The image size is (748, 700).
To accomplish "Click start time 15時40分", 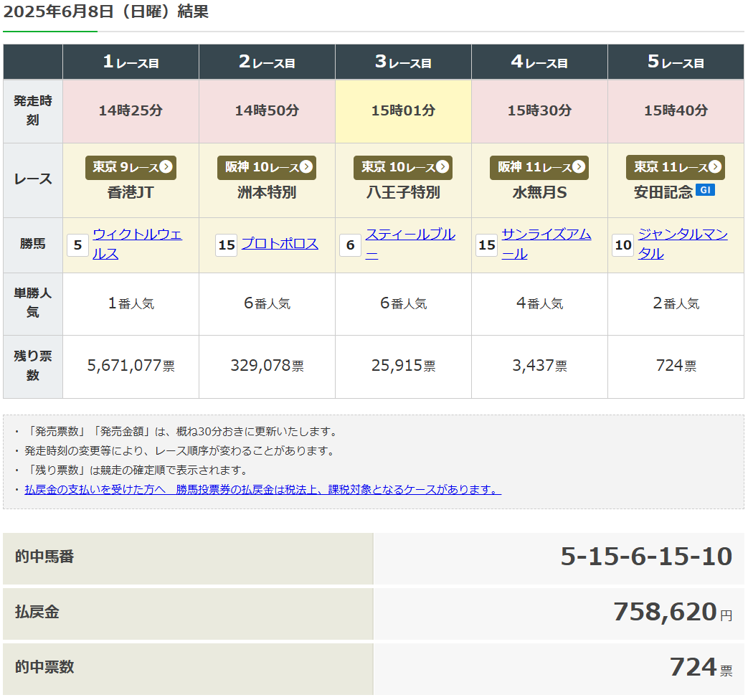I will (676, 110).
